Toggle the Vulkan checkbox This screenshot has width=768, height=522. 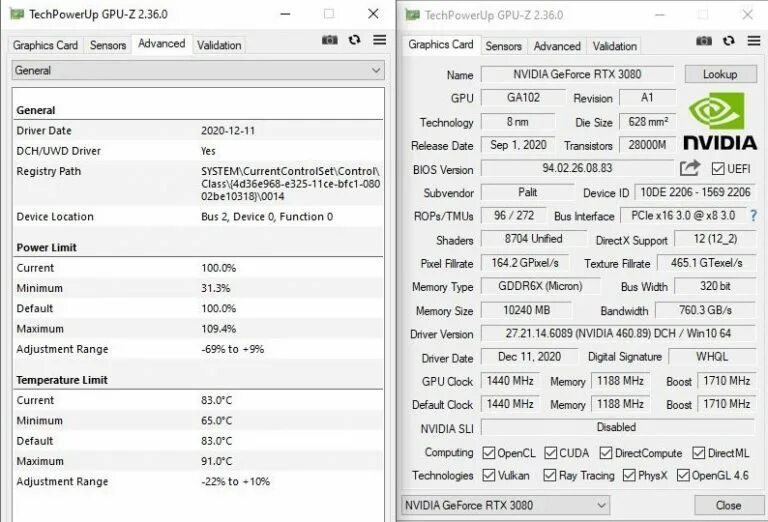[488, 475]
